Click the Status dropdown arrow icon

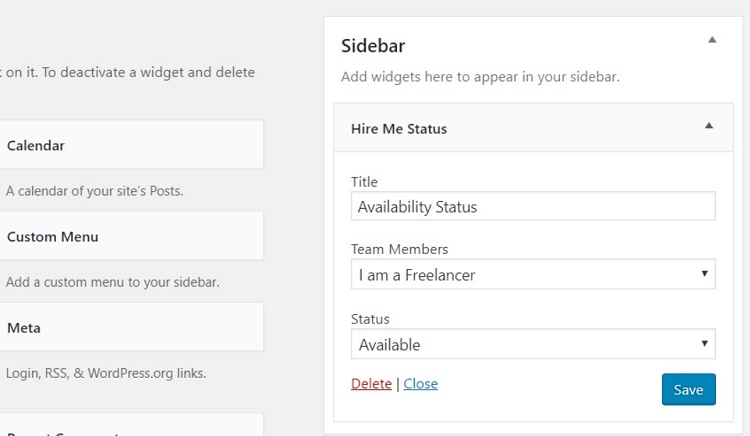point(704,343)
